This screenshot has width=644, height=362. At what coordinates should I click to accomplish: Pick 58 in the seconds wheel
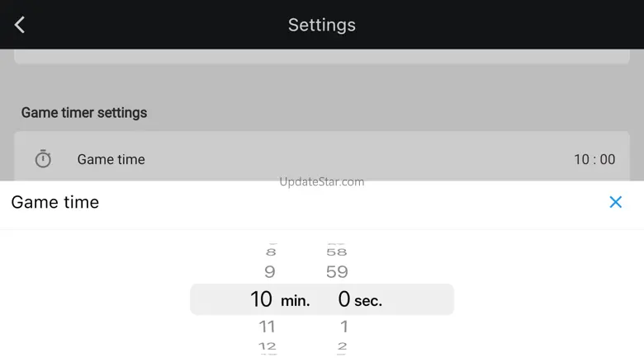(x=337, y=252)
